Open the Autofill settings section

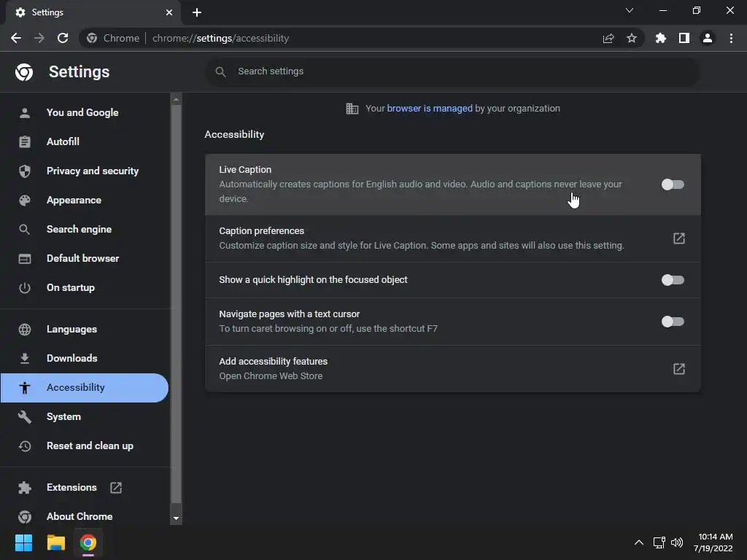85,141
